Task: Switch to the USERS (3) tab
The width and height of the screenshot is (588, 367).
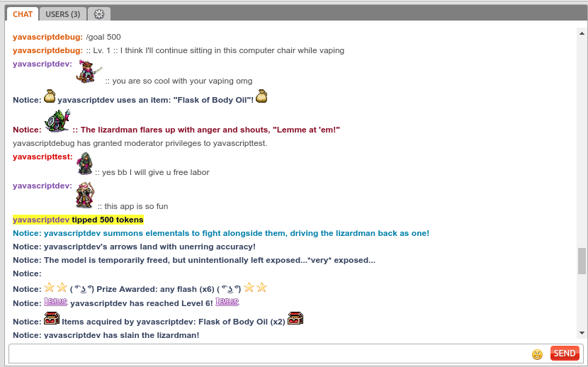Action: click(x=63, y=14)
